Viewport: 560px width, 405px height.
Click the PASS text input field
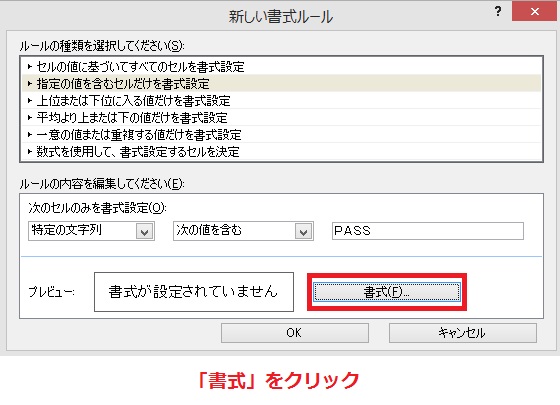pos(428,231)
